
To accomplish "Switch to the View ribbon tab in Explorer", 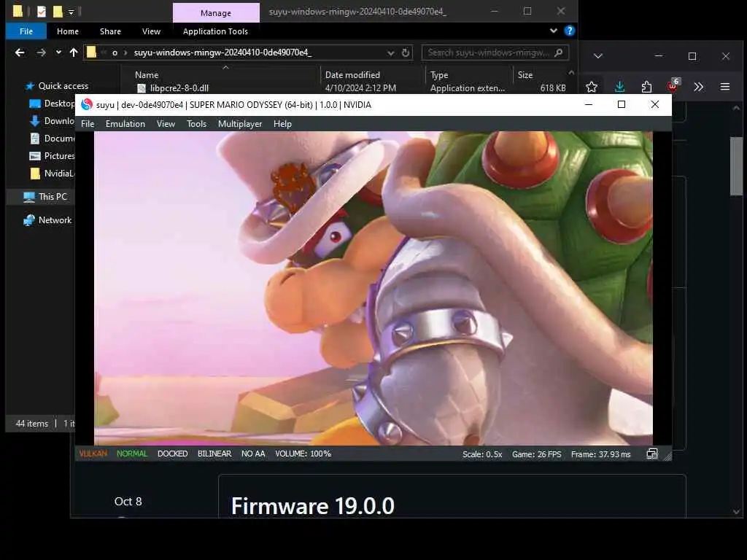I will (151, 31).
